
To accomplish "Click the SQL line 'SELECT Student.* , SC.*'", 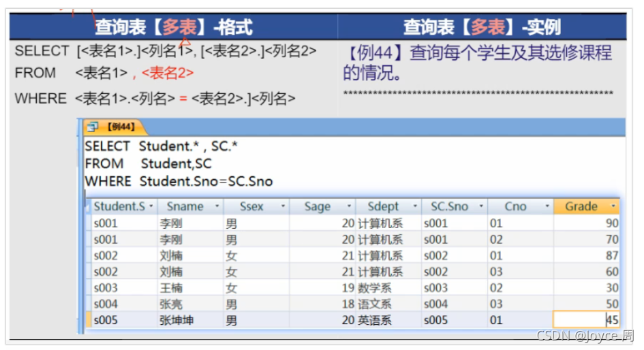I will pos(162,146).
